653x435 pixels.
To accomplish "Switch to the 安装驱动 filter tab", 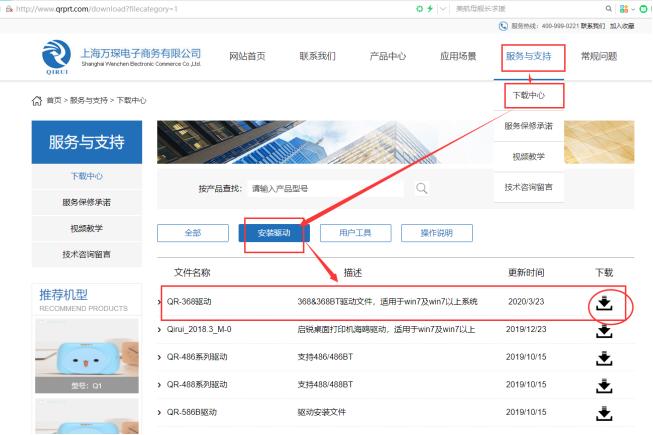I will click(274, 233).
